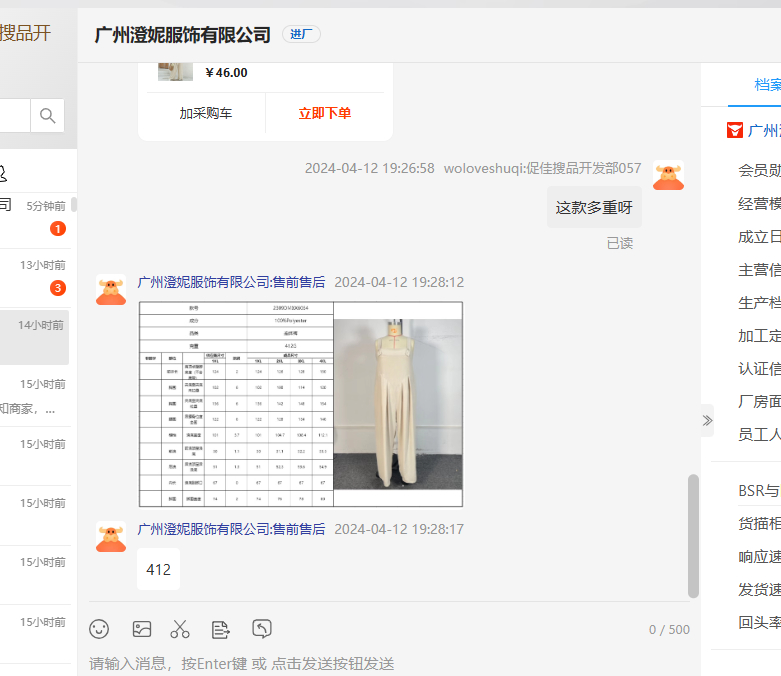This screenshot has width=781, height=676.
Task: Click the search magnifier icon
Action: pyautogui.click(x=47, y=116)
